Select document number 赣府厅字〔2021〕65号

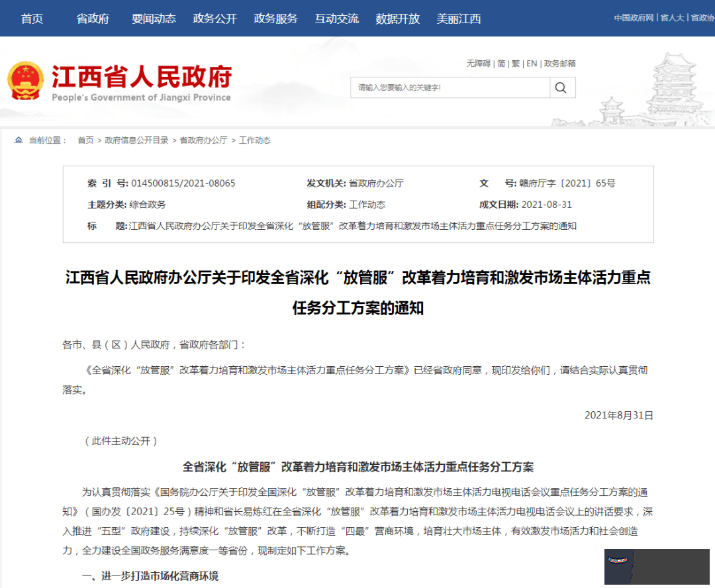point(567,183)
